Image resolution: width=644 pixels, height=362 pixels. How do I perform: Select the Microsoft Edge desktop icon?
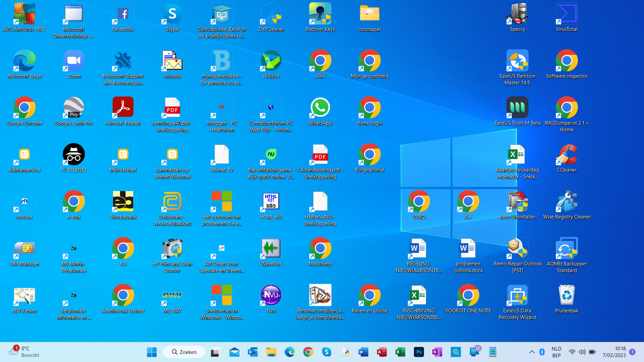[24, 64]
